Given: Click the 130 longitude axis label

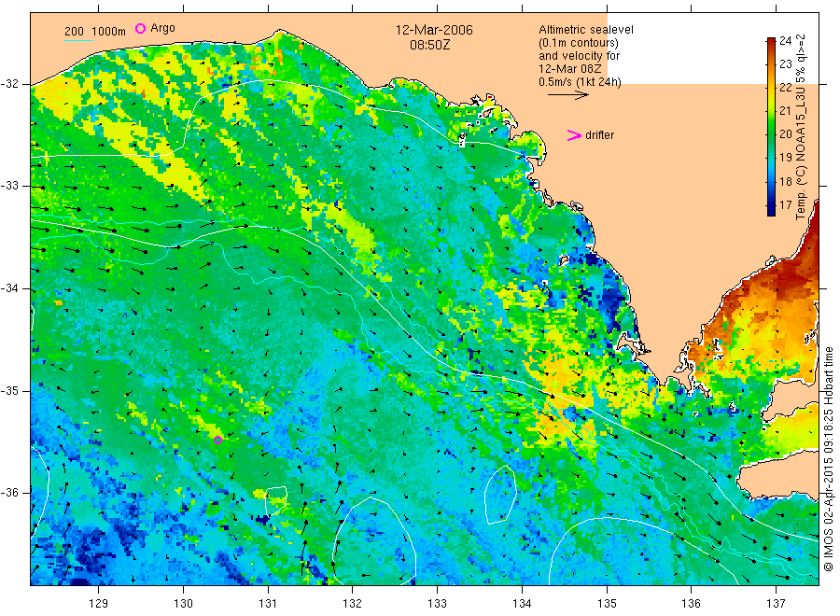Looking at the screenshot, I should [x=183, y=604].
